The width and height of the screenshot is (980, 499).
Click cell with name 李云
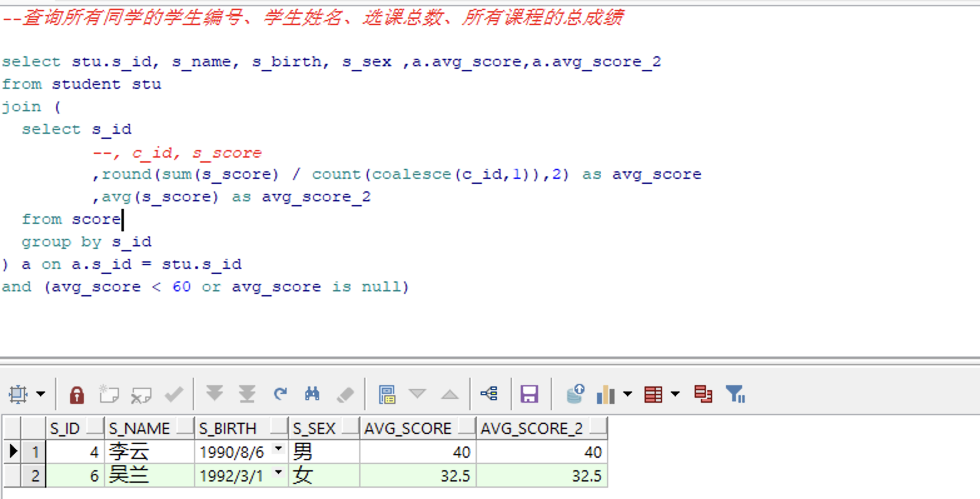point(150,451)
